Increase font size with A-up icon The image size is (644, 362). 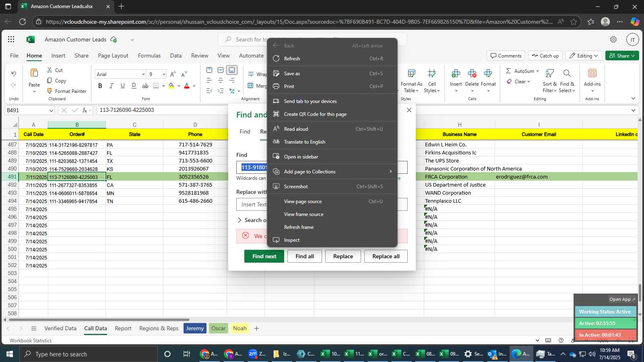click(173, 74)
